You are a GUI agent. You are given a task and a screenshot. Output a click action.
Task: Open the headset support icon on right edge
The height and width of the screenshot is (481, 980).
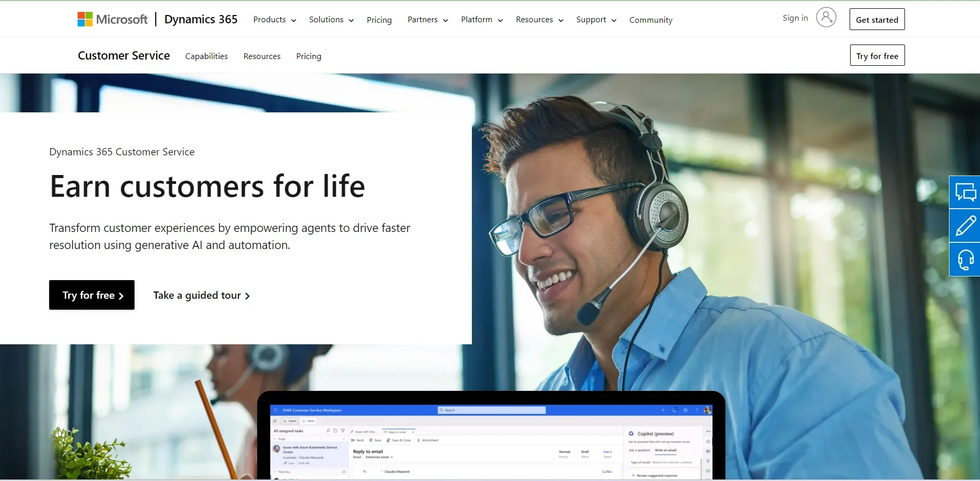click(x=966, y=260)
